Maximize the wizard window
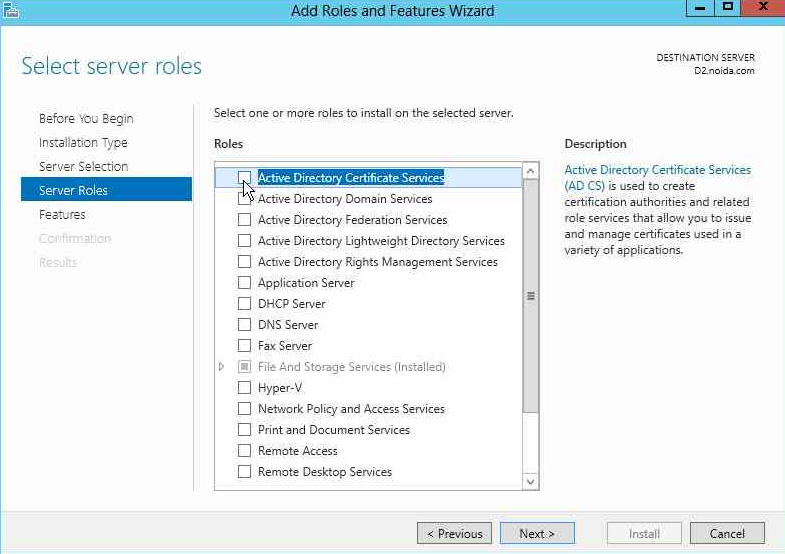The image size is (785, 554). [727, 8]
